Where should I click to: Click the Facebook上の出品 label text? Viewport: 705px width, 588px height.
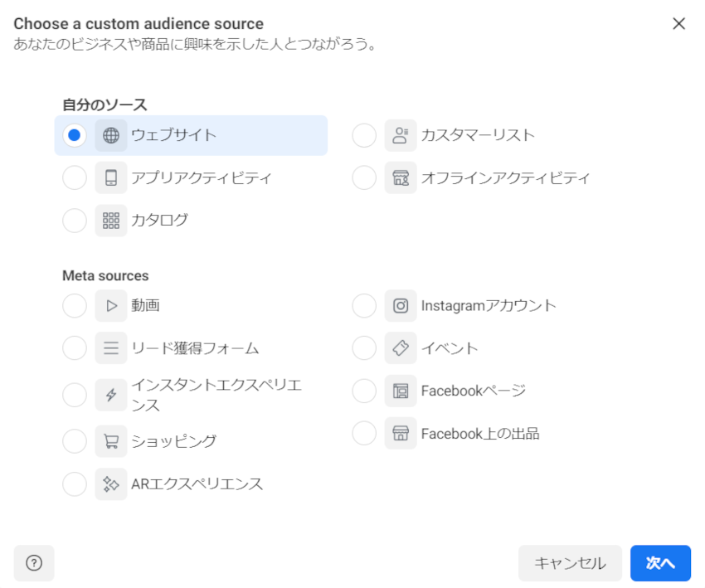(x=480, y=434)
